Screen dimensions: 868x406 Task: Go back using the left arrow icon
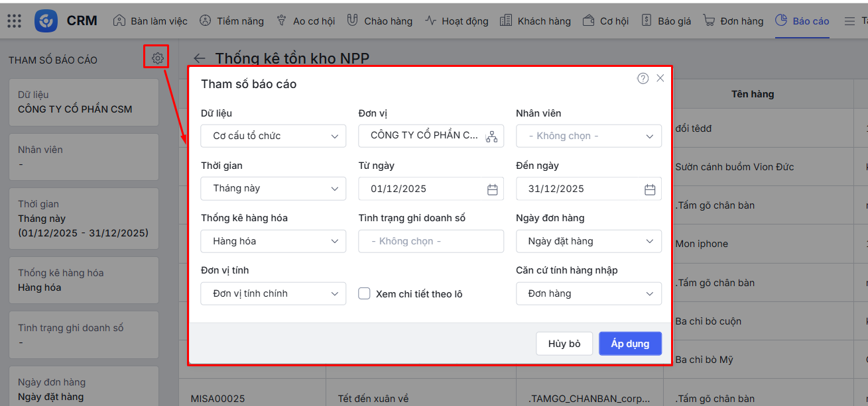click(x=199, y=58)
